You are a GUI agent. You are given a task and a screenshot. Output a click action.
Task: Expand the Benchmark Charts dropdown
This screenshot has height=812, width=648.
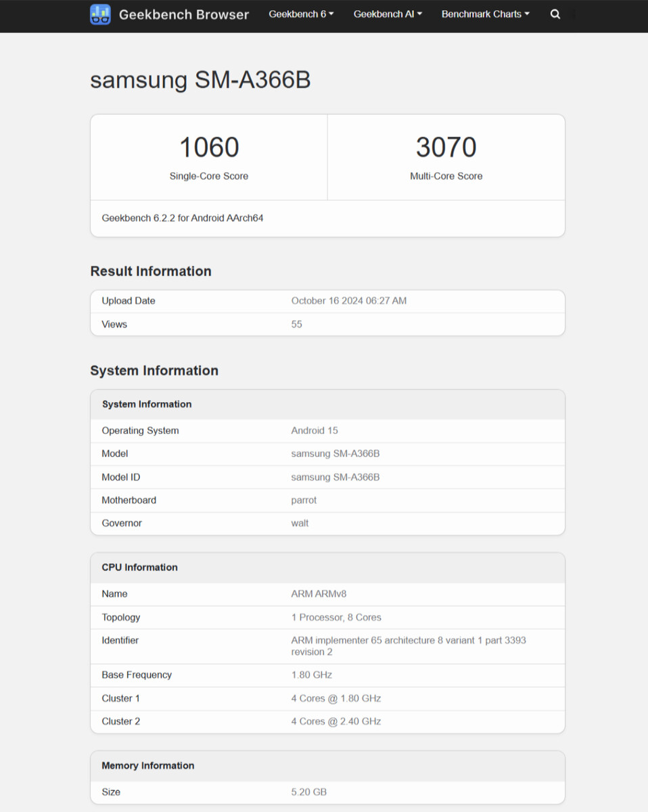[x=486, y=14]
